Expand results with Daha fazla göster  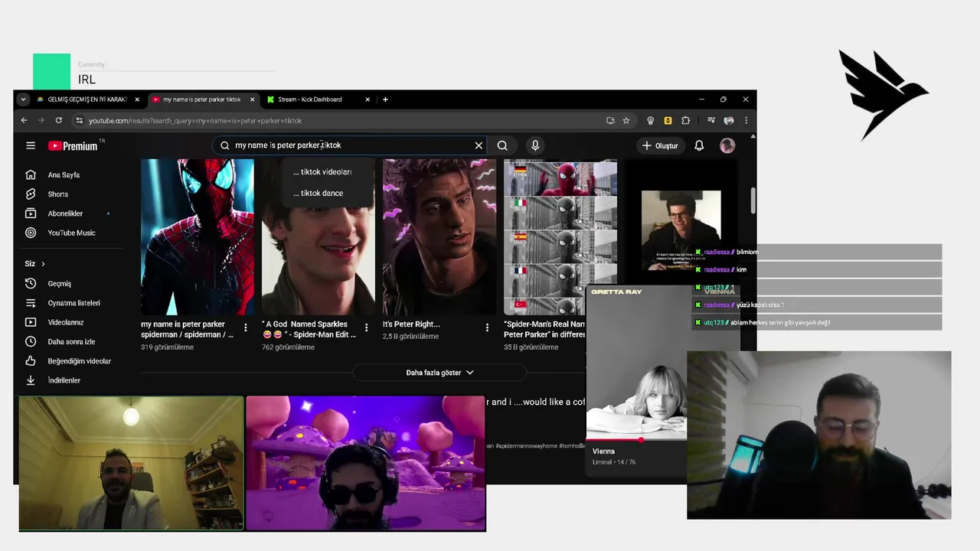pyautogui.click(x=439, y=373)
